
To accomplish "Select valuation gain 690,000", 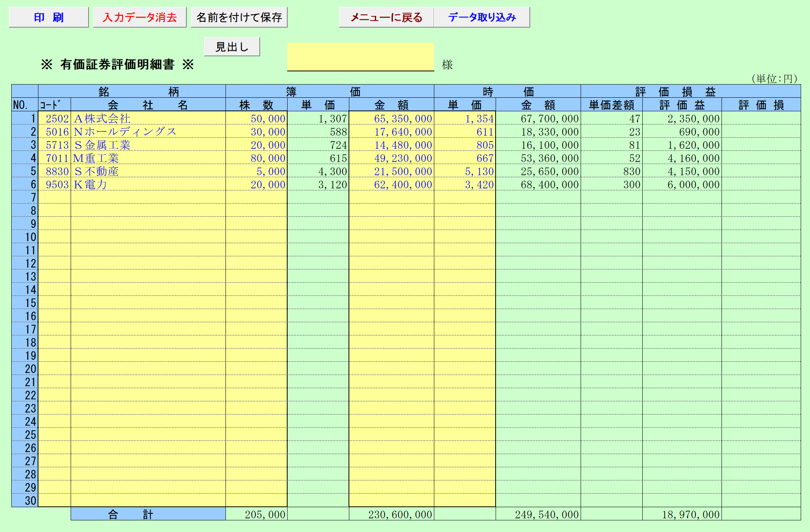I will [682, 131].
